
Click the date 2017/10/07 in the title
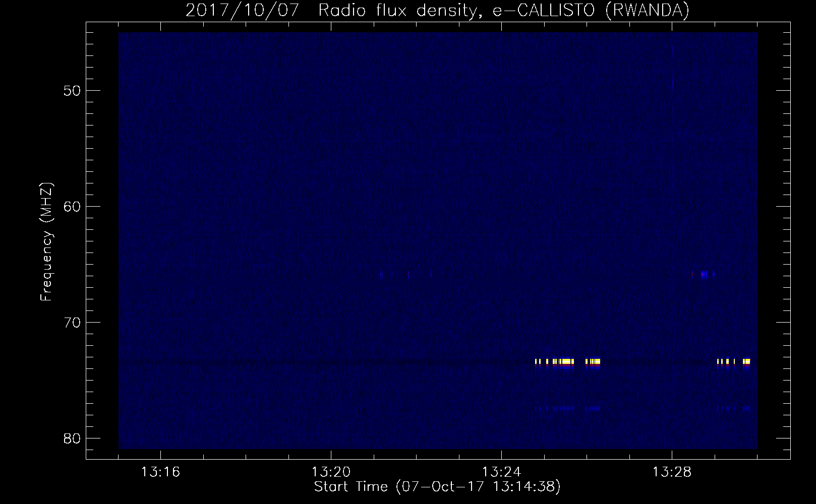244,11
